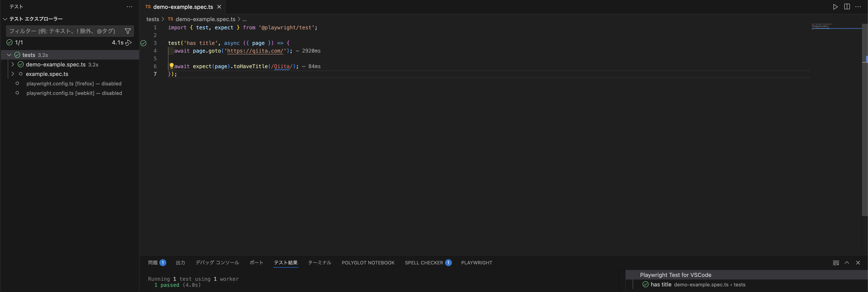The height and width of the screenshot is (292, 868).
Task: Run the test file with play icon
Action: 835,7
